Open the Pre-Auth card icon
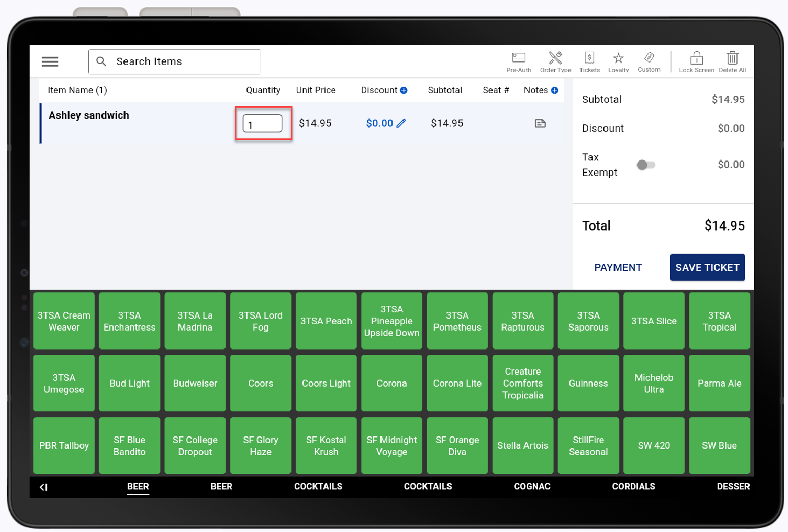 pyautogui.click(x=518, y=58)
